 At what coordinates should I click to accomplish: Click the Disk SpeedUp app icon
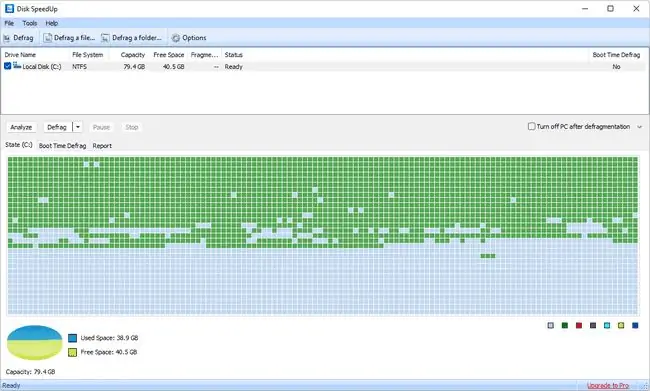coord(9,8)
